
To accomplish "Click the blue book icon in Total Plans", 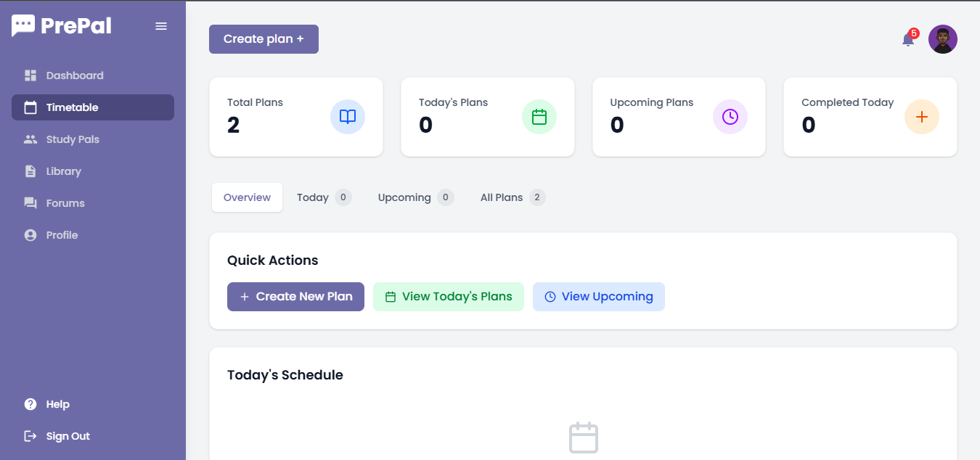I will point(348,117).
